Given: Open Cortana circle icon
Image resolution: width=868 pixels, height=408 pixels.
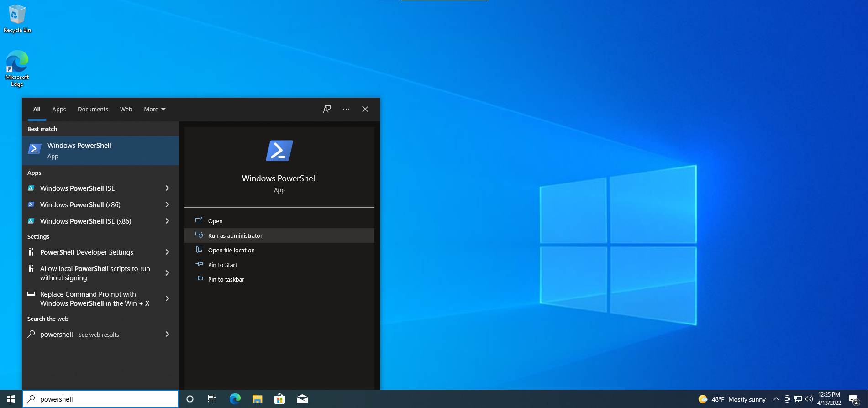Looking at the screenshot, I should point(190,399).
